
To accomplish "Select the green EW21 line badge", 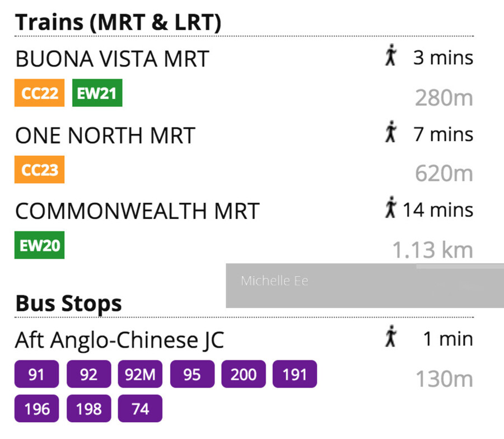I will tap(97, 93).
